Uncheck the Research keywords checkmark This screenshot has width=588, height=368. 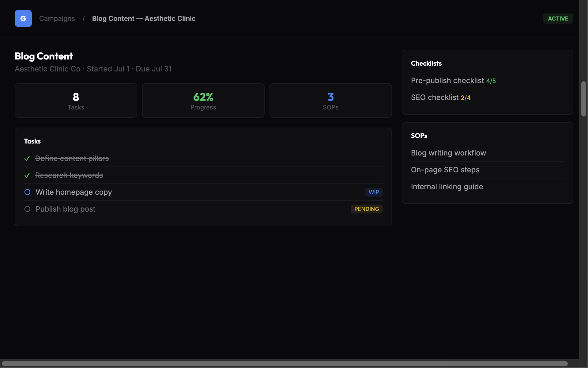pyautogui.click(x=27, y=175)
